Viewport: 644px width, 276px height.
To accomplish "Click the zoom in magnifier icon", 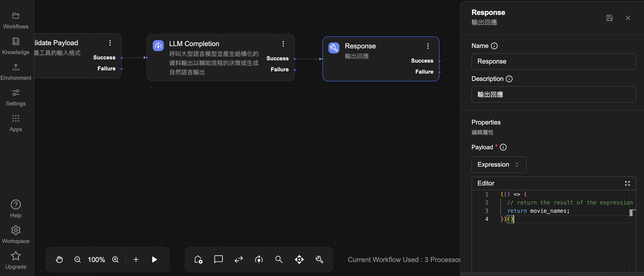I will pyautogui.click(x=115, y=259).
